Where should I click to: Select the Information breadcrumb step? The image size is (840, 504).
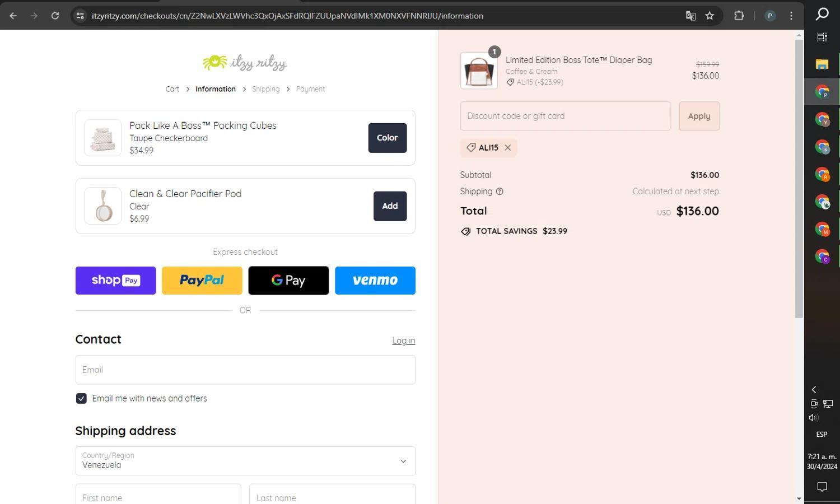coord(216,89)
